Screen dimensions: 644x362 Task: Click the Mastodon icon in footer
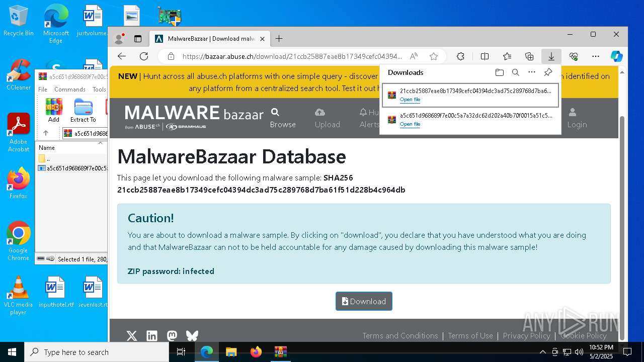pos(172,336)
